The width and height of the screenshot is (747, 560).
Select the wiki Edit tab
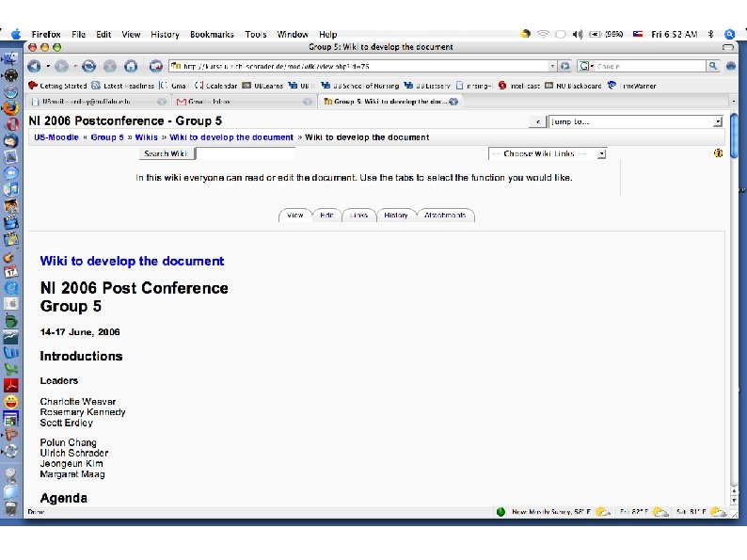tap(326, 216)
